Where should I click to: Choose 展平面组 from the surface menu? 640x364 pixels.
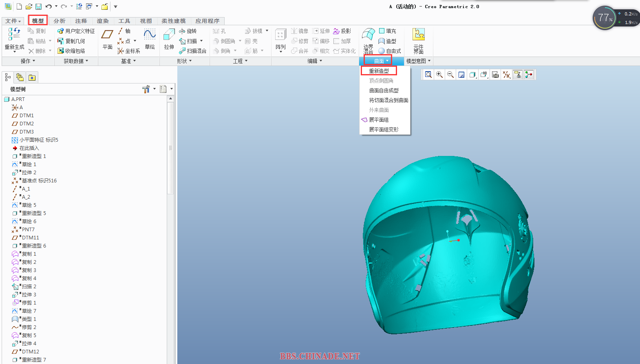click(x=379, y=120)
